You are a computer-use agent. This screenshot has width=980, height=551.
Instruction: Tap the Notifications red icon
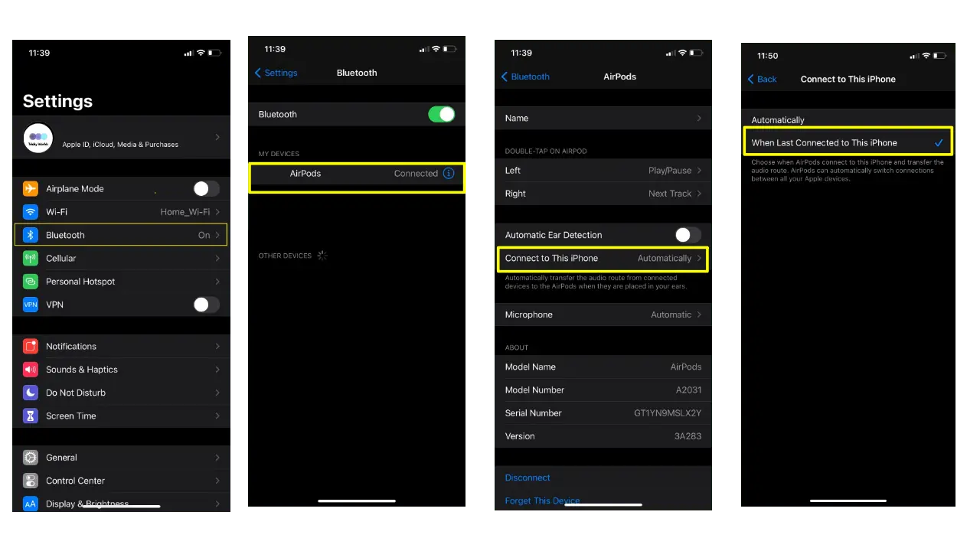point(31,347)
